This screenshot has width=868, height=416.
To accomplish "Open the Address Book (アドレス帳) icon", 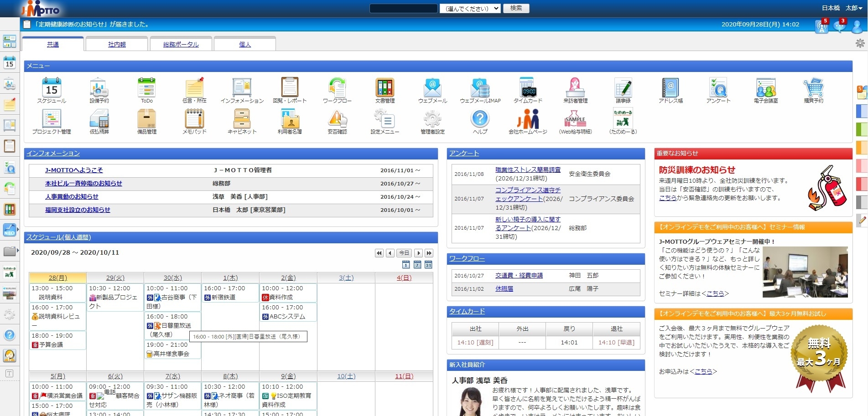I will click(670, 87).
